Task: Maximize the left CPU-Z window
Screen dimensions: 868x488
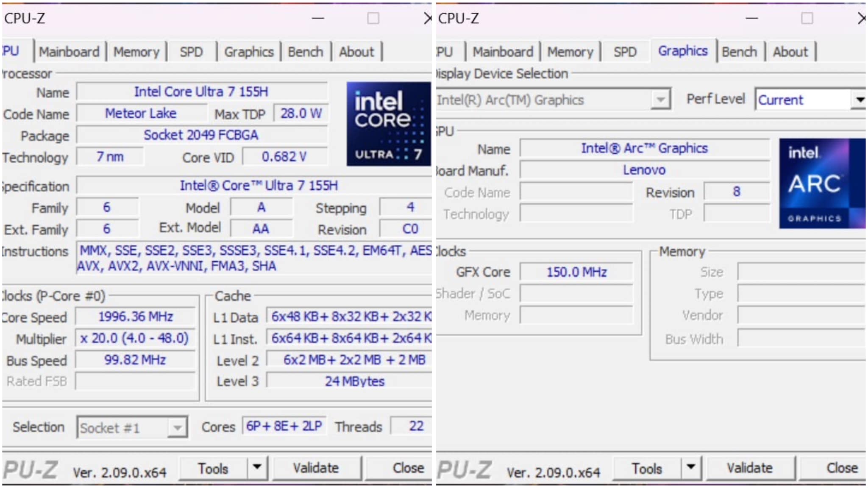Action: click(x=373, y=18)
